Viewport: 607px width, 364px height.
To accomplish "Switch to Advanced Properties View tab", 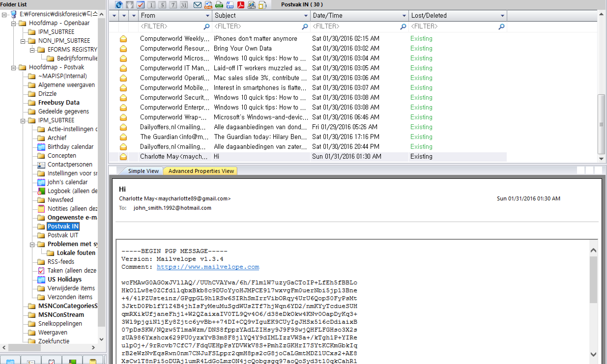I will pyautogui.click(x=201, y=171).
